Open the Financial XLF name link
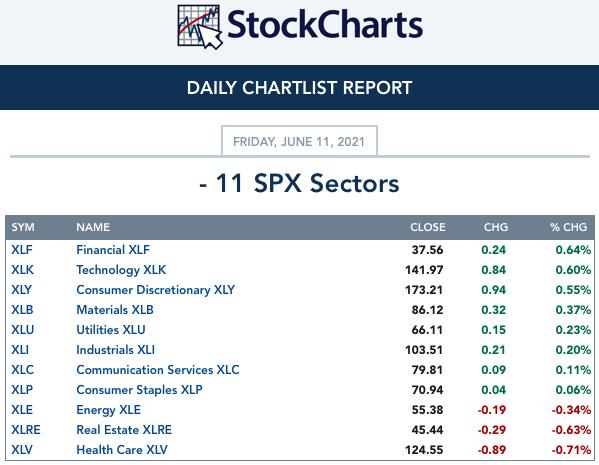This screenshot has width=599, height=465. click(x=113, y=250)
